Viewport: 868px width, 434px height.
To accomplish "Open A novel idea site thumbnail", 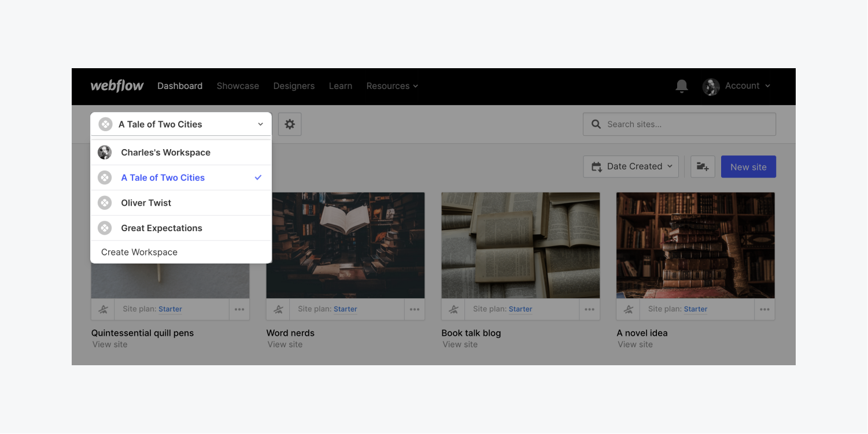I will (x=696, y=246).
